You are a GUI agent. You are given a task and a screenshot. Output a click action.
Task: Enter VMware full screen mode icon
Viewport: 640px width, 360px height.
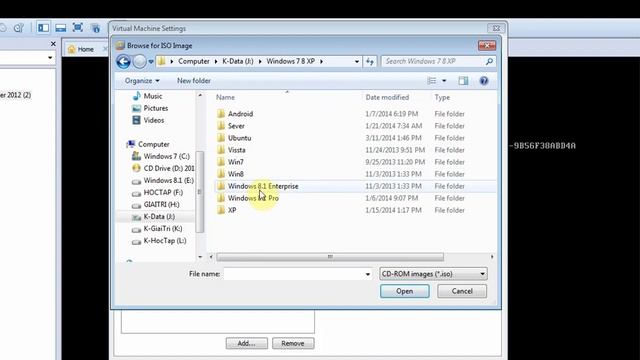click(78, 27)
